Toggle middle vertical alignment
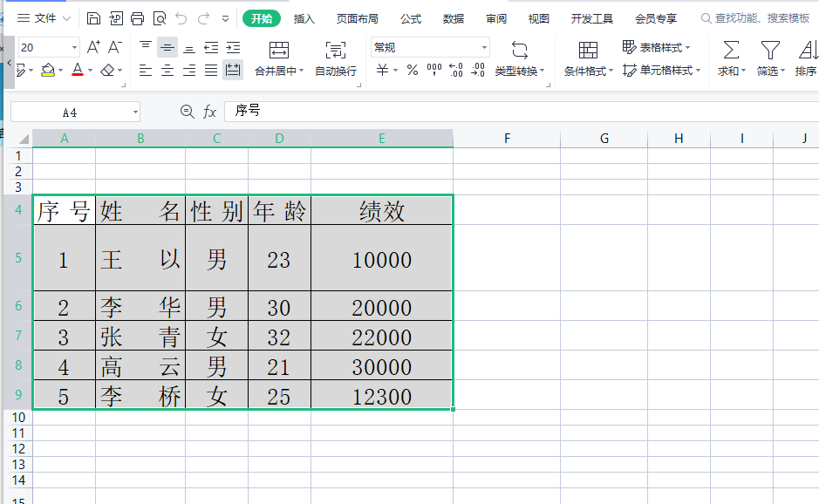Viewport: 819px width, 504px height. click(x=167, y=48)
